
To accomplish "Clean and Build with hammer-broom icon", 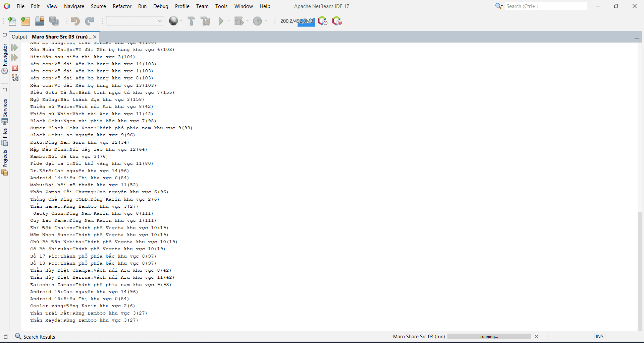I will pyautogui.click(x=206, y=21).
